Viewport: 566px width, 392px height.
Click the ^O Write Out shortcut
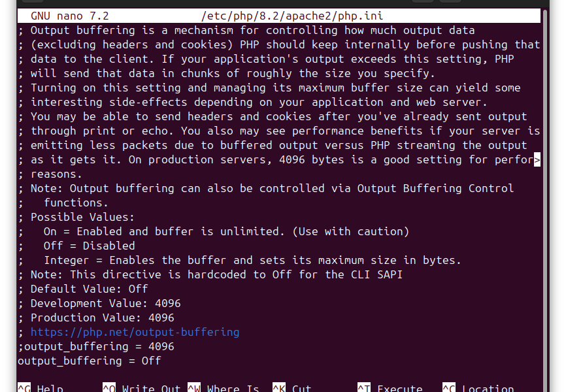tap(141, 388)
